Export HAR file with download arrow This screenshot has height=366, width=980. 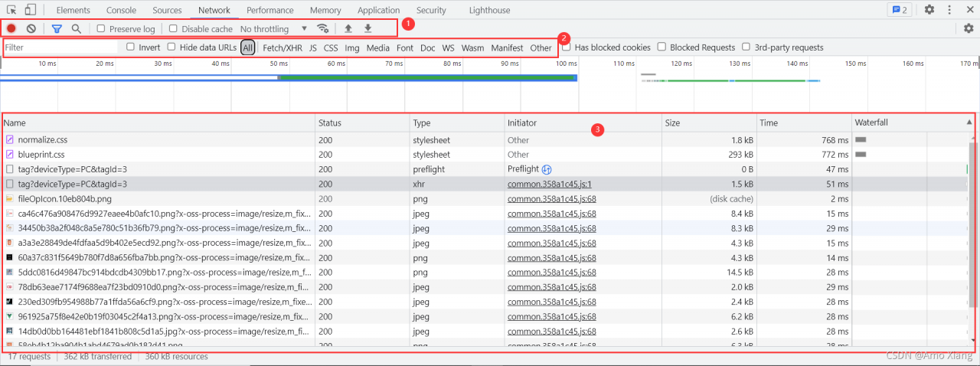(x=368, y=28)
